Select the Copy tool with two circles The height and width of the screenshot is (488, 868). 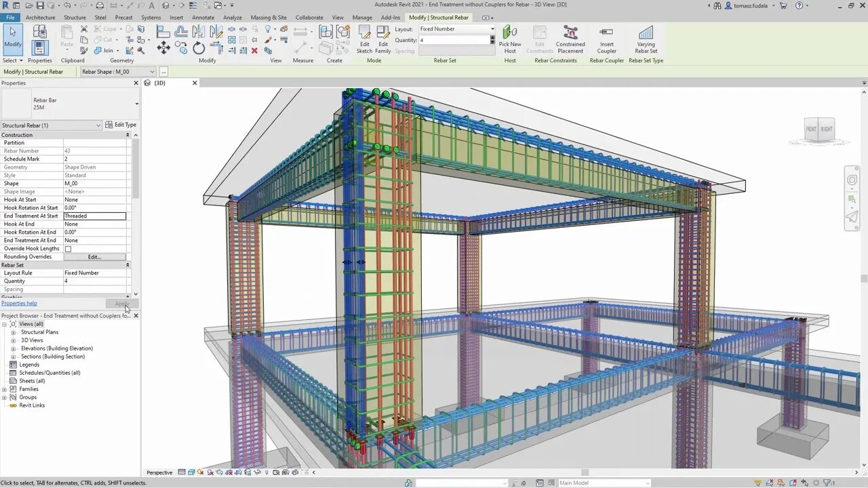pos(181,47)
